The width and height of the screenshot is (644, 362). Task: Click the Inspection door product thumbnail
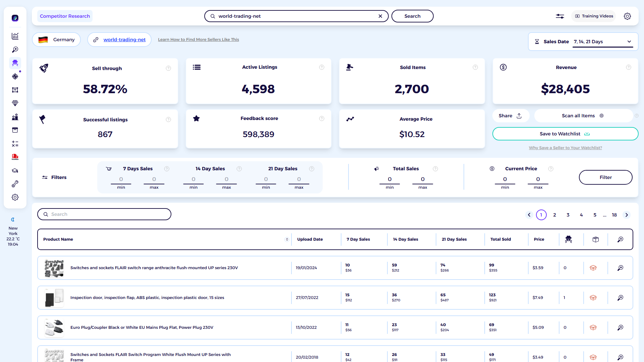(x=54, y=298)
